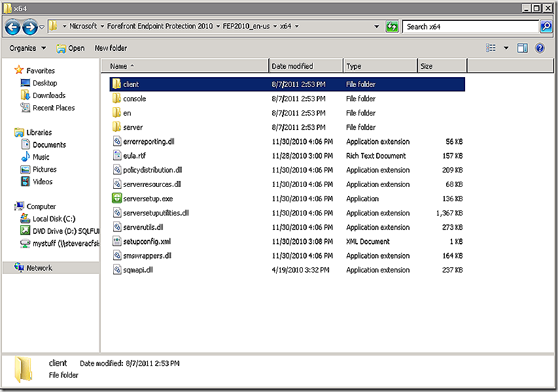The height and width of the screenshot is (392, 558).
Task: Click the Change your view icon
Action: [491, 48]
